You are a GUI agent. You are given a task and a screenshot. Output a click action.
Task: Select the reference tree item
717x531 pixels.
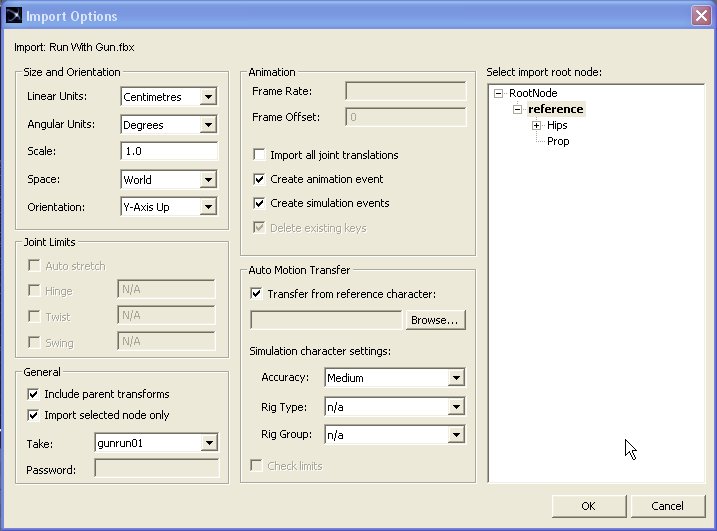coord(556,109)
